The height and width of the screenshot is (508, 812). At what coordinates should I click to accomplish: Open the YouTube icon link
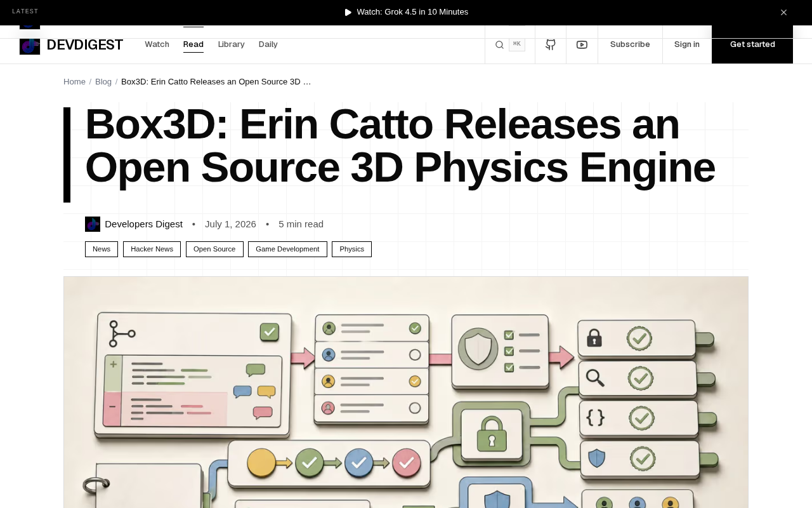[582, 44]
